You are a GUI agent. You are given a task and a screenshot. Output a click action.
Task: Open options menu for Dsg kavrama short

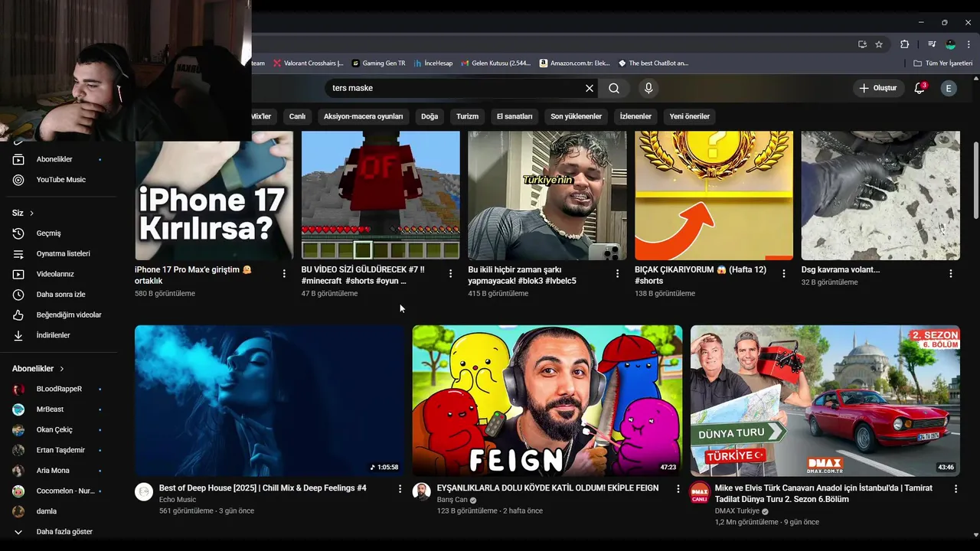click(x=951, y=273)
